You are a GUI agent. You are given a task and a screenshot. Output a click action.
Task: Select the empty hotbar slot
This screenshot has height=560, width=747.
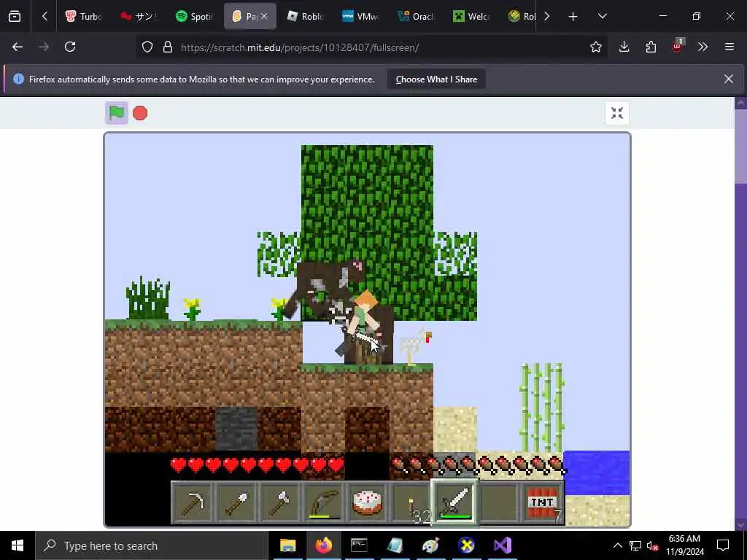click(499, 502)
